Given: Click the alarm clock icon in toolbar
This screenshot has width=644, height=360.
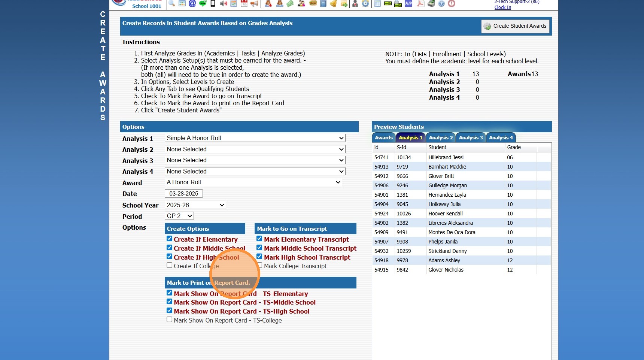Looking at the screenshot, I should coord(365,4).
